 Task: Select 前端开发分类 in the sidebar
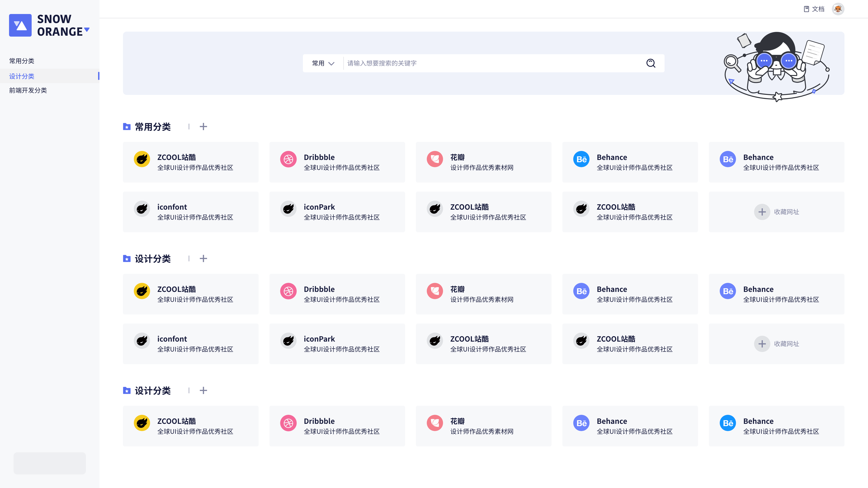click(28, 90)
